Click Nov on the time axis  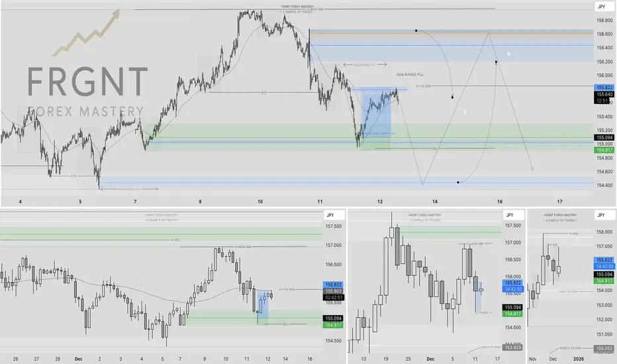click(x=532, y=359)
